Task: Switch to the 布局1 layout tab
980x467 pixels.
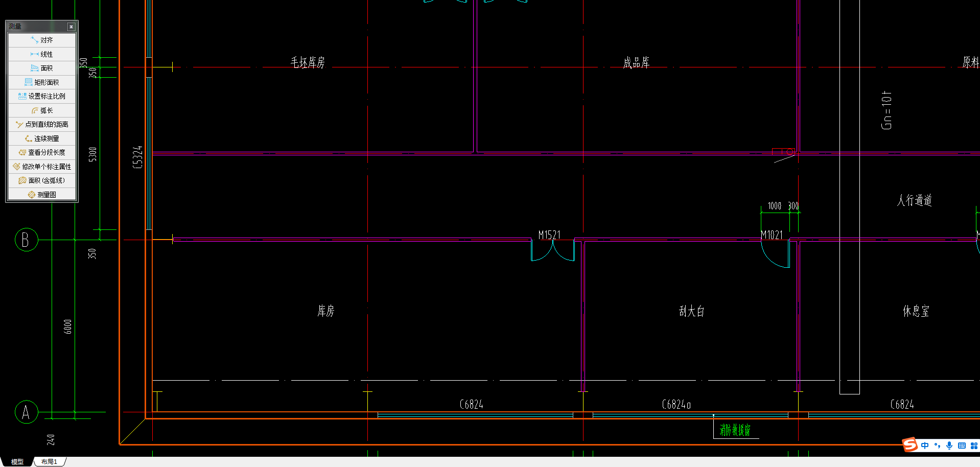Action: pos(50,462)
